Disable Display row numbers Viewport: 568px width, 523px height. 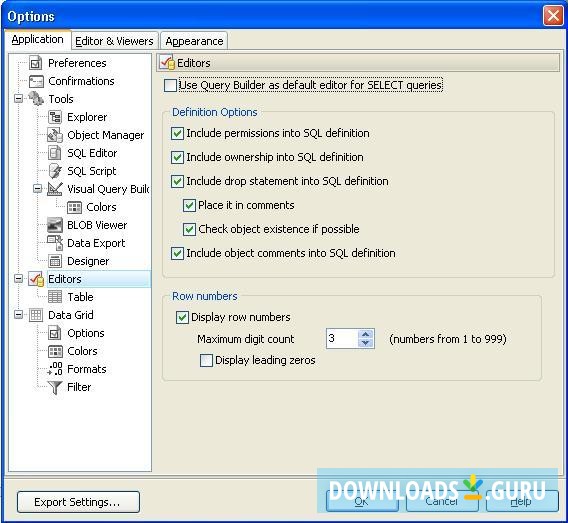click(182, 317)
